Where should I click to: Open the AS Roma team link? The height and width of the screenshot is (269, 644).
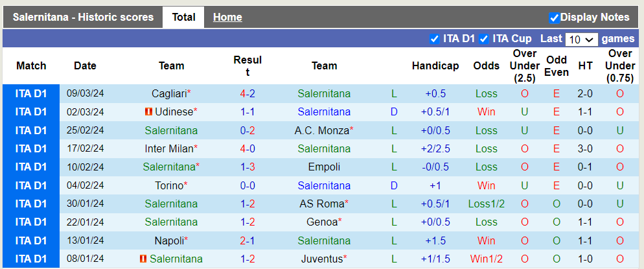[x=321, y=204]
